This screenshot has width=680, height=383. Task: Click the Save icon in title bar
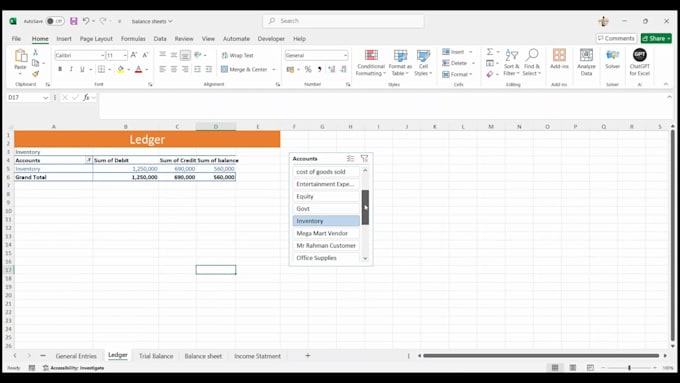click(x=74, y=21)
